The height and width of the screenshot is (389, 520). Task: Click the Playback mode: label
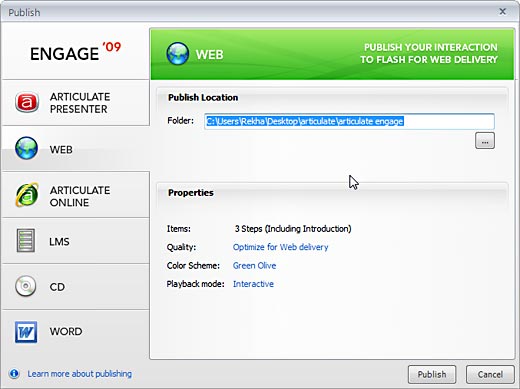pyautogui.click(x=195, y=284)
